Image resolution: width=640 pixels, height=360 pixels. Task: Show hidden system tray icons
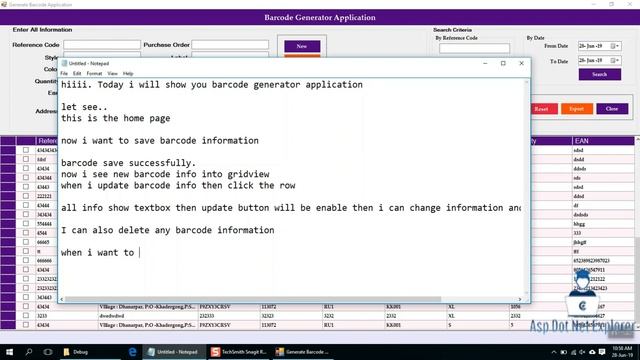554,352
